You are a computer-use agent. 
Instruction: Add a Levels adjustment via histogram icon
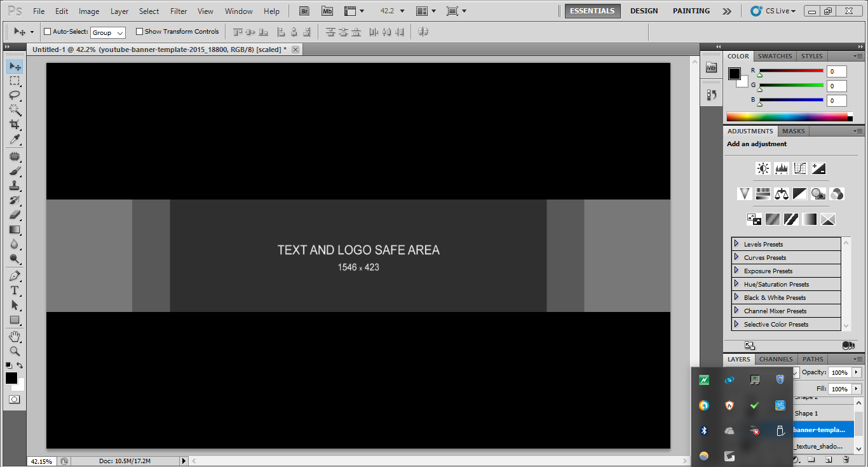pos(782,168)
